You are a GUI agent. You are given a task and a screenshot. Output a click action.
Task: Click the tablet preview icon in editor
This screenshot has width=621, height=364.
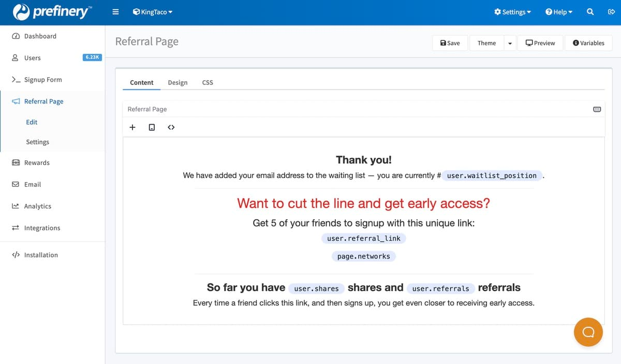point(152,127)
